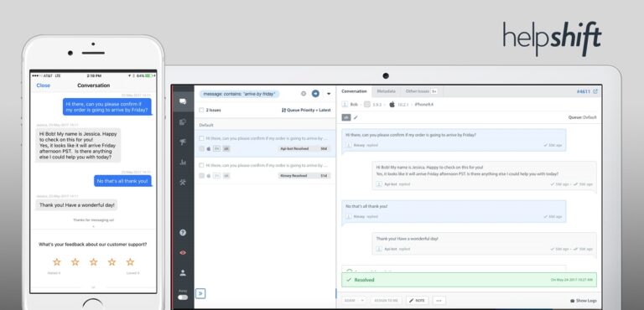
Task: Check the 2 Issues select-all checkbox
Action: coord(201,110)
